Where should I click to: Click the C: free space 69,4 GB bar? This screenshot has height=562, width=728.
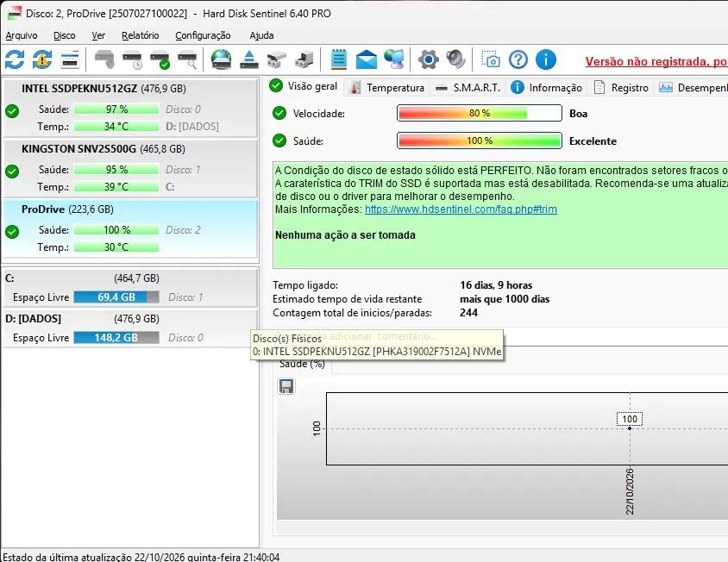116,297
